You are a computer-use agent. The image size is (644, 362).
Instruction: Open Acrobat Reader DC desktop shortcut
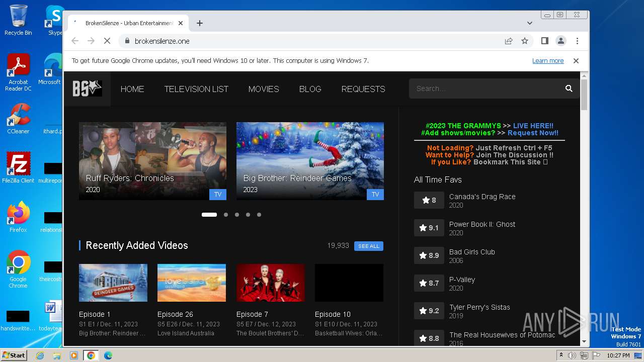(x=18, y=72)
